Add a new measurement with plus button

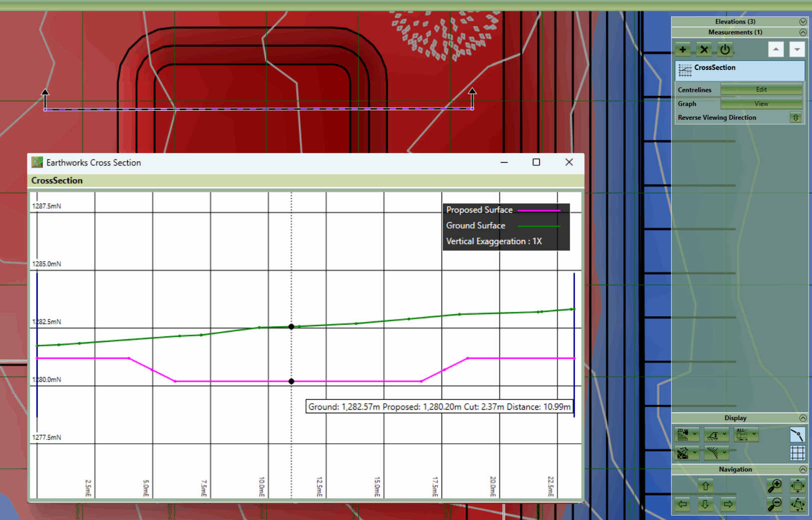683,49
